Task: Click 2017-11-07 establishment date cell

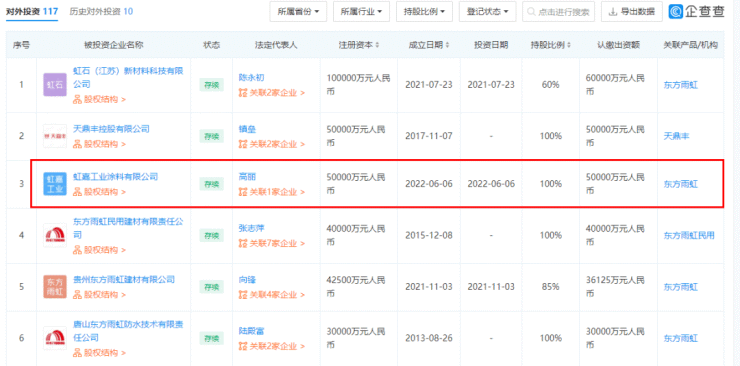Action: [x=429, y=136]
